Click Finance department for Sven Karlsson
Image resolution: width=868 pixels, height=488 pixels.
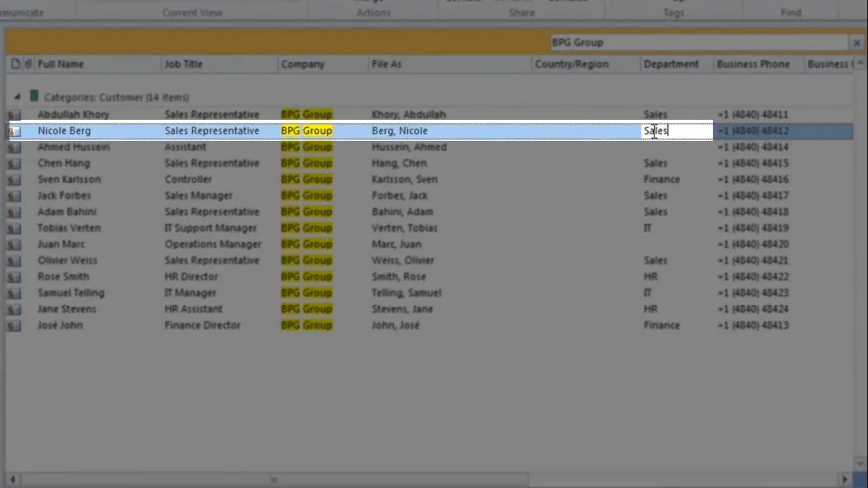(661, 179)
